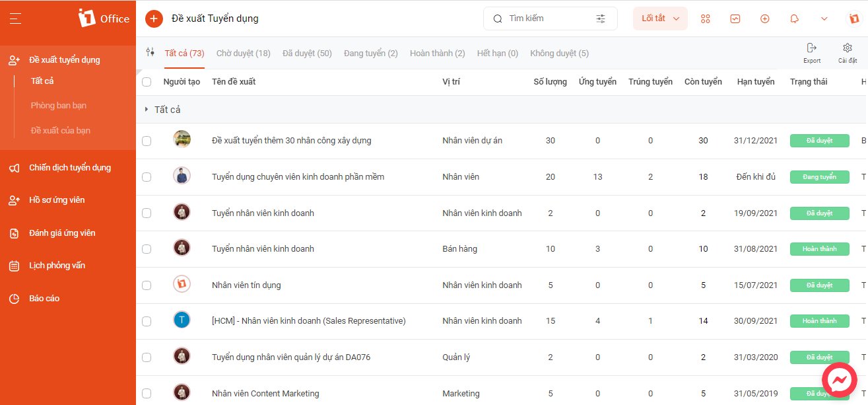Open the Lối tắt dropdown
This screenshot has height=405, width=868.
pyautogui.click(x=660, y=18)
